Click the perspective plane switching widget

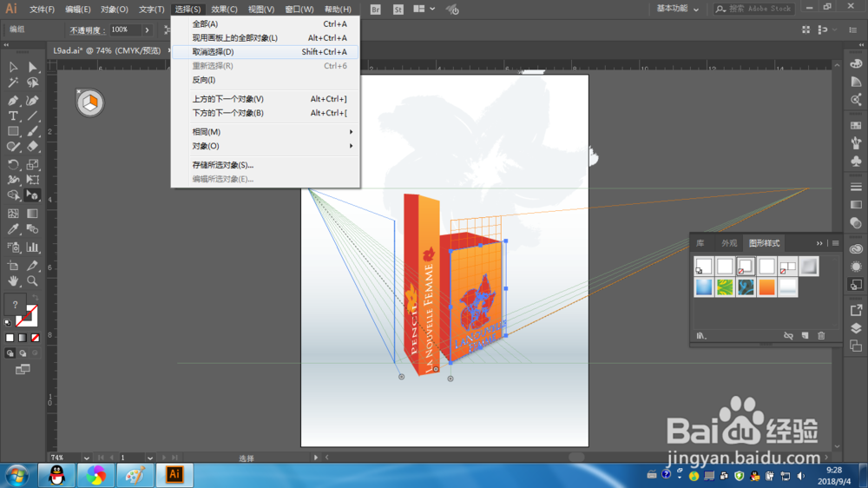point(89,102)
